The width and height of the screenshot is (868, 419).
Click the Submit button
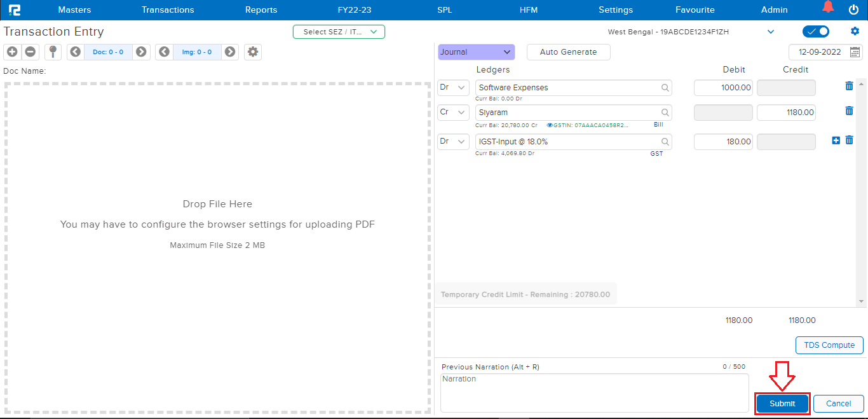point(782,404)
